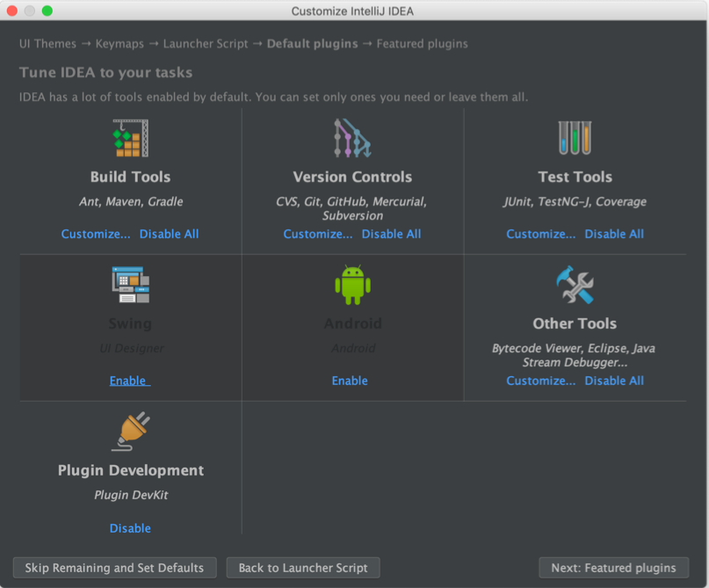
Task: Click the 'Ant, Maven, Gradle' description
Action: (131, 202)
